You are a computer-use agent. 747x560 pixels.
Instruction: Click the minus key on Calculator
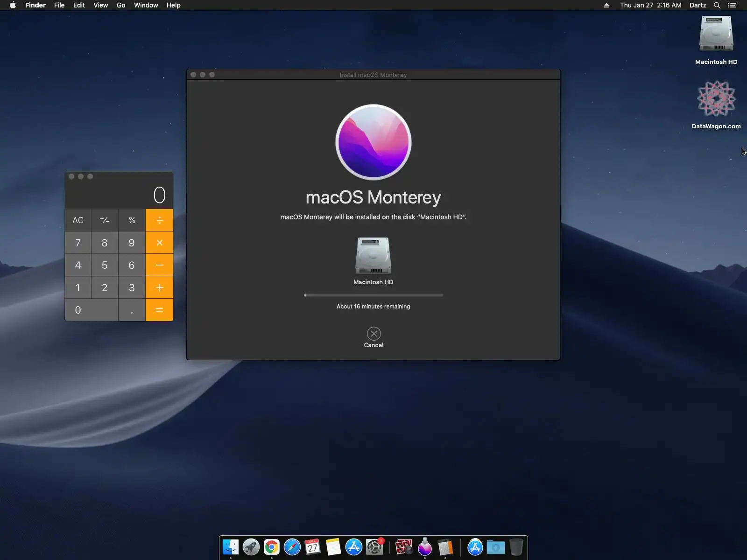159,265
